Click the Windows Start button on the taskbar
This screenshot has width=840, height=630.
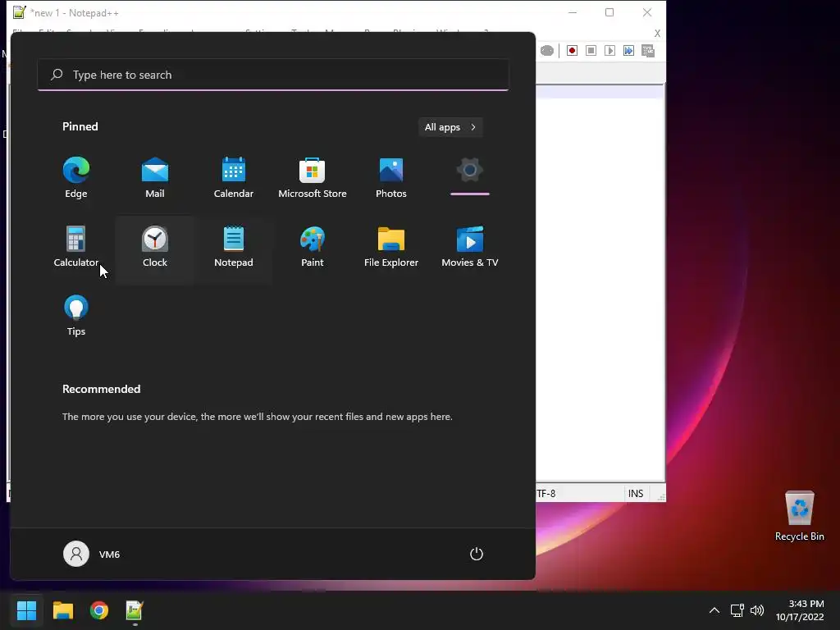tap(26, 610)
